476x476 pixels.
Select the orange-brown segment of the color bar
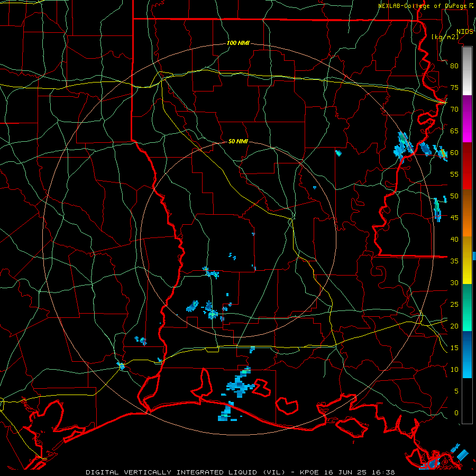pyautogui.click(x=467, y=213)
